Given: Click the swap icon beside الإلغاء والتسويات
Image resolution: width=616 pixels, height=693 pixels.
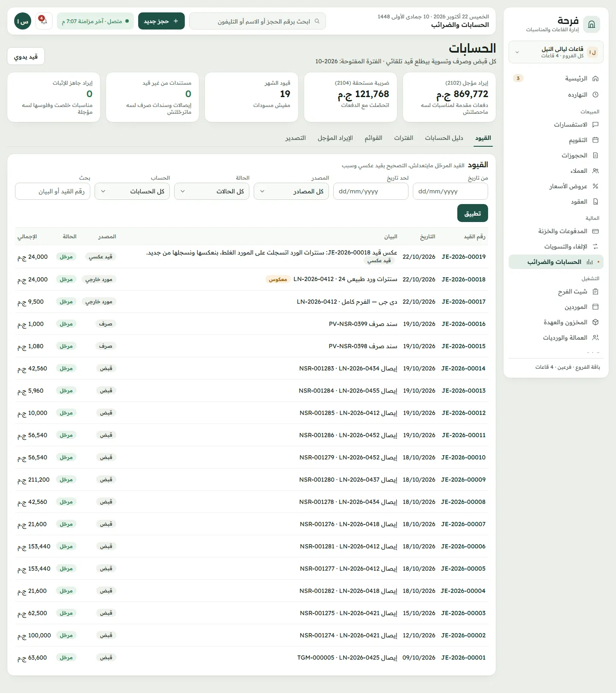Looking at the screenshot, I should pos(595,247).
